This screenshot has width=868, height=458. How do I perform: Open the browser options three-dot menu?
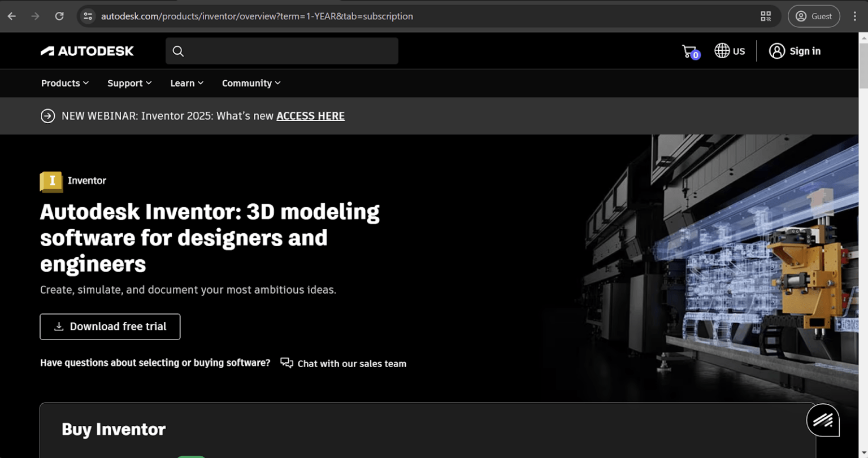(855, 16)
